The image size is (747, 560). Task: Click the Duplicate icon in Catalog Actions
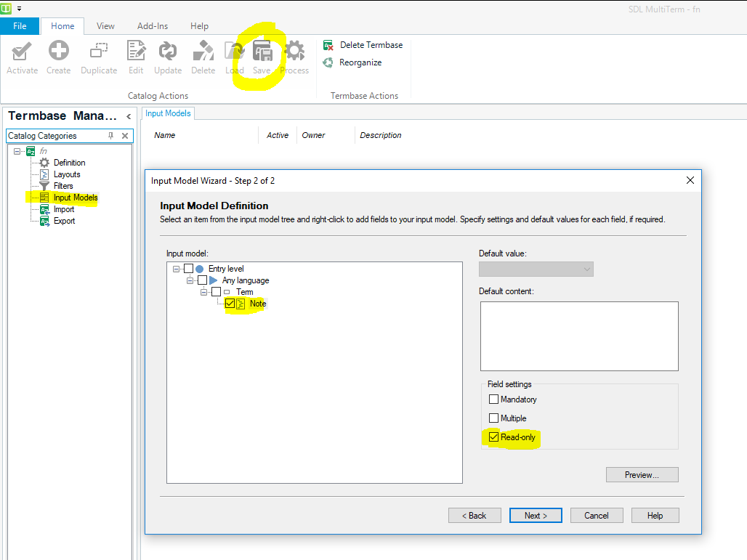point(99,52)
